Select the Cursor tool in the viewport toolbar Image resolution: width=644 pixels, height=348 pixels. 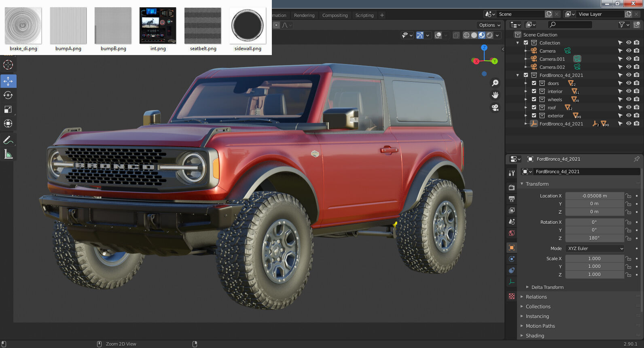tap(8, 65)
